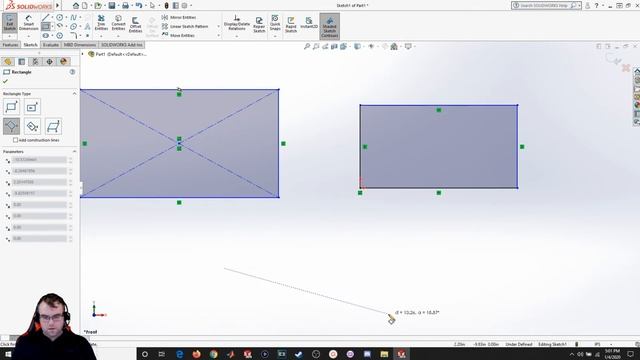Viewport: 640px width, 360px height.
Task: Click Editing Sketch1 in status bar
Action: [552, 344]
